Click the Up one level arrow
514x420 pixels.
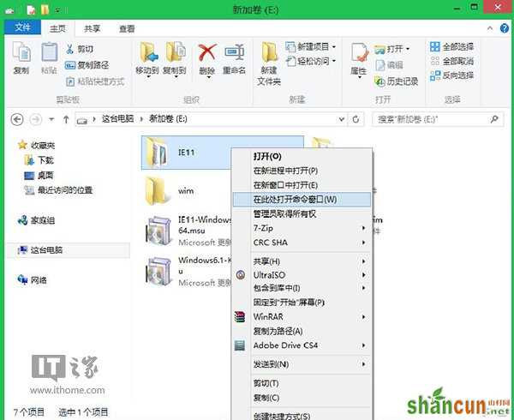point(66,119)
